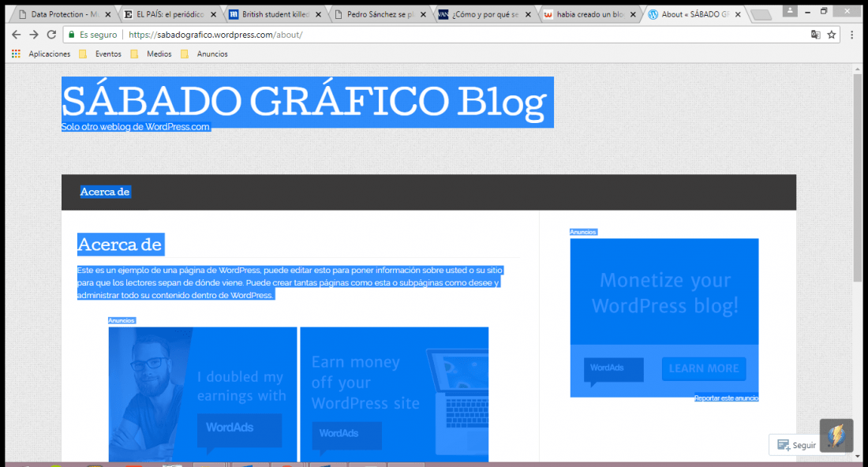This screenshot has height=467, width=868.
Task: Close the habia creado un blog tab
Action: 633,14
